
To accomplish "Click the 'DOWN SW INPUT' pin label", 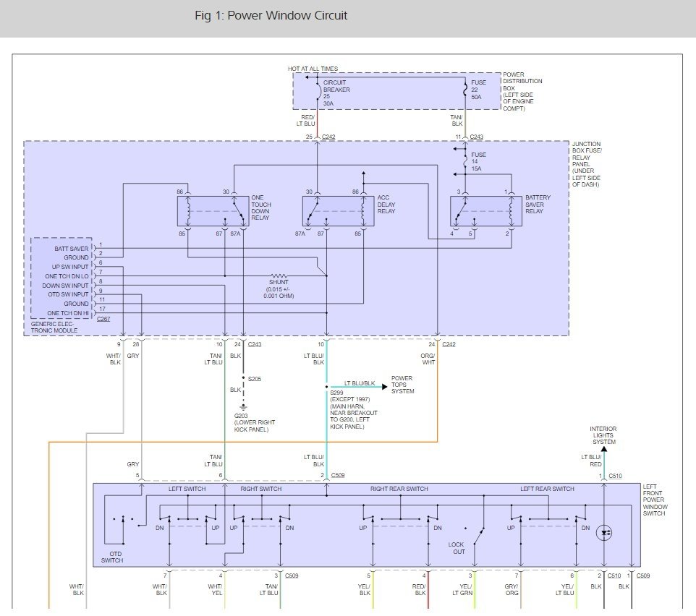I will pos(65,285).
